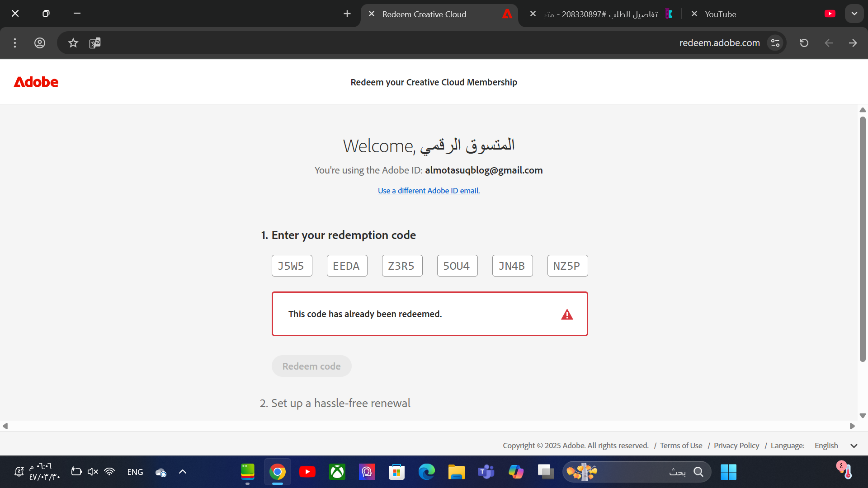Open site information settings icon
This screenshot has height=488, width=868.
click(775, 43)
